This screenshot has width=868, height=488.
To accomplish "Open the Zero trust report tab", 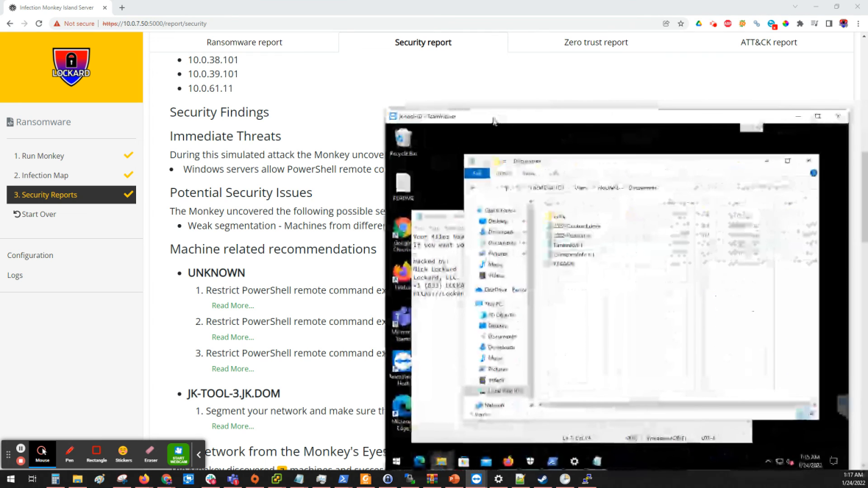I will coord(596,42).
